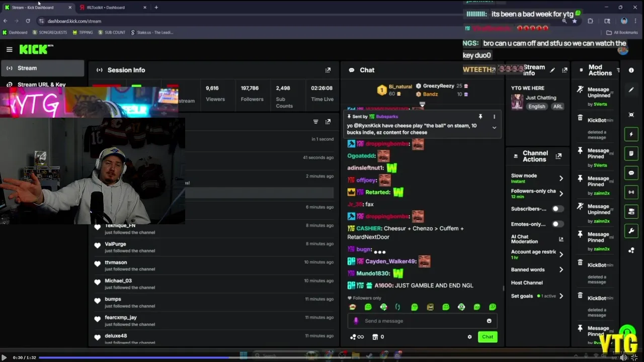
Task: Pop out the activity feed panel
Action: (x=328, y=122)
